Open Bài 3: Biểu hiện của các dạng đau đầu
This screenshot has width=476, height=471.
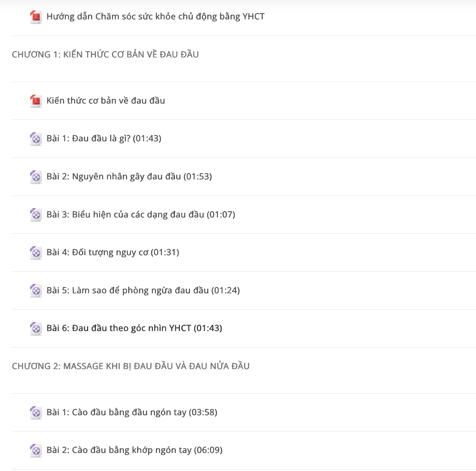click(x=141, y=214)
